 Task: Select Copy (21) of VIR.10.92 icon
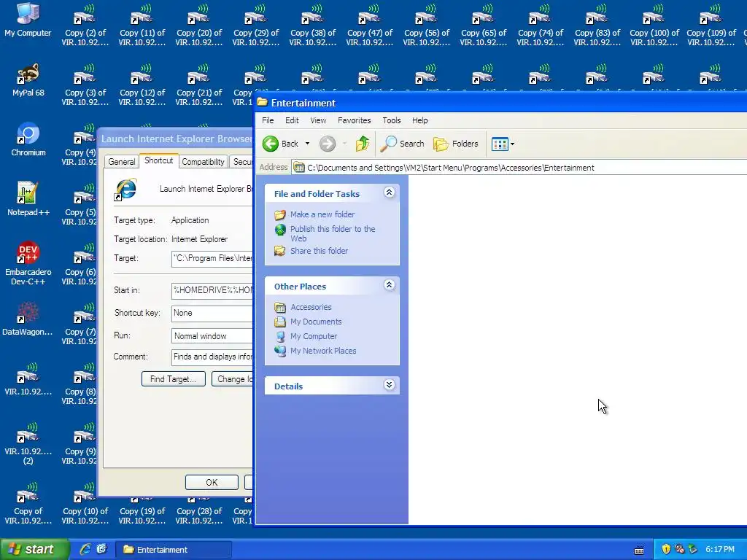pyautogui.click(x=199, y=85)
